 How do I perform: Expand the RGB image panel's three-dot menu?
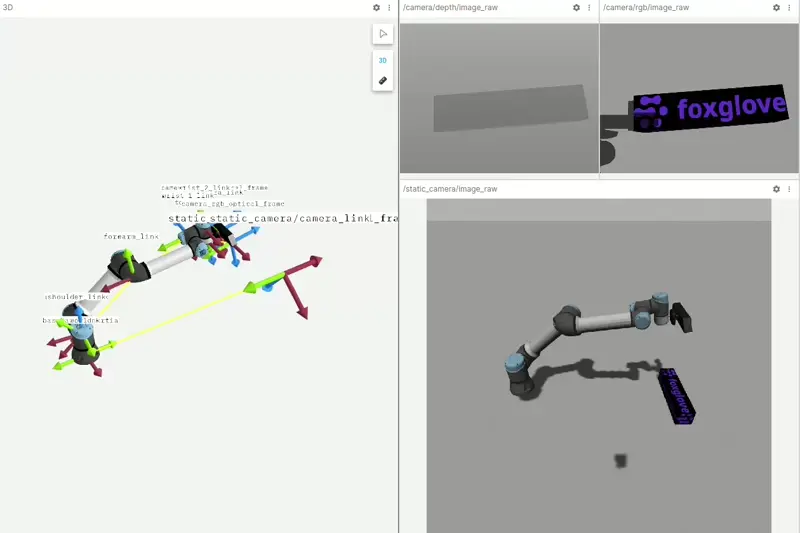[x=789, y=7]
